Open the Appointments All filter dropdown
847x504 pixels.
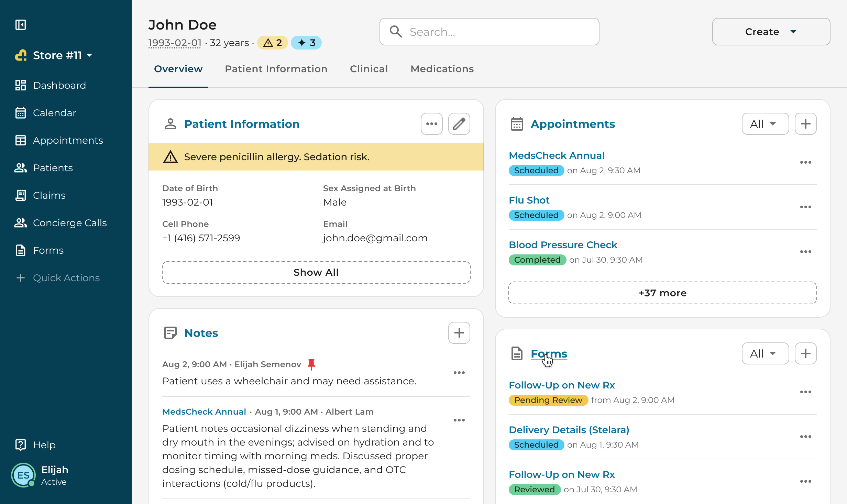click(x=765, y=124)
